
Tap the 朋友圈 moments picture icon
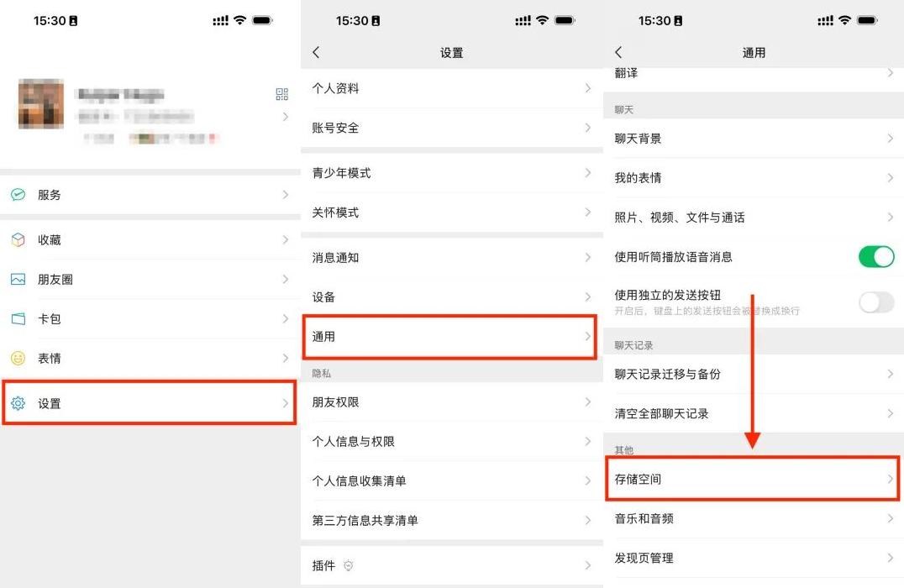click(x=18, y=280)
